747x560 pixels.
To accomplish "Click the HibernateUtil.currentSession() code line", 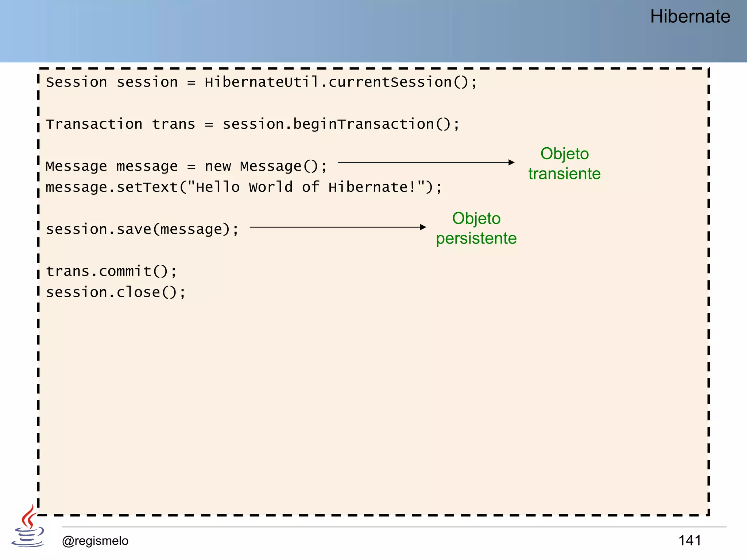I will pyautogui.click(x=262, y=82).
